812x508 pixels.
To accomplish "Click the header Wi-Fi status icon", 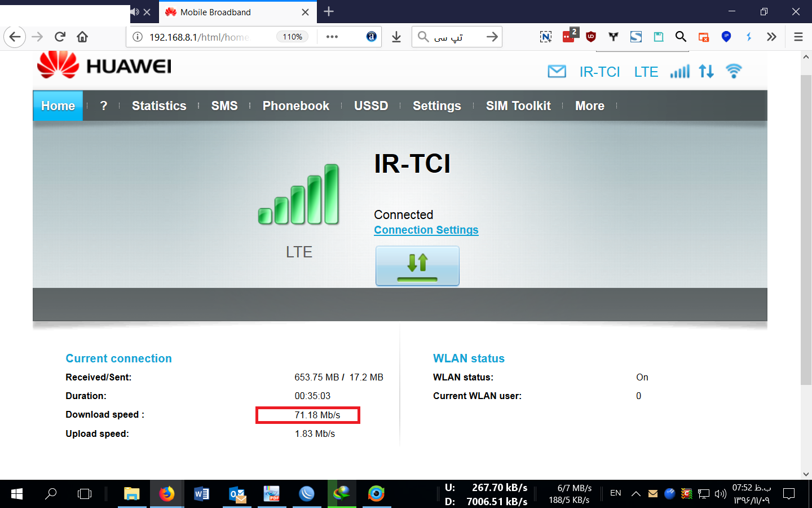I will pos(734,71).
